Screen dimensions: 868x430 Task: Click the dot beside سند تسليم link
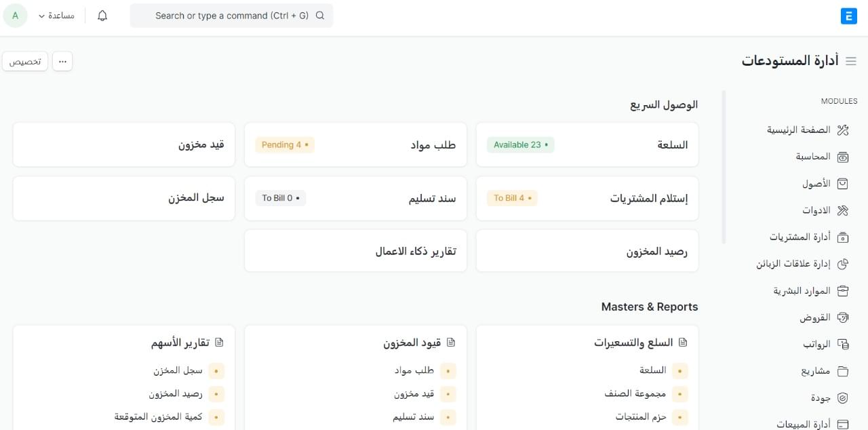(448, 417)
